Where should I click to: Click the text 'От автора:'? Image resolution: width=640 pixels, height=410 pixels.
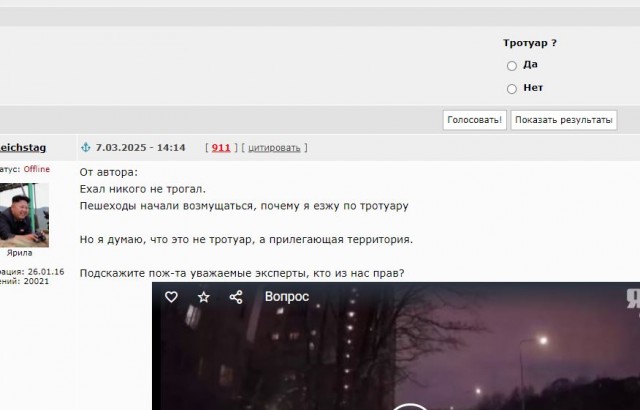point(109,172)
